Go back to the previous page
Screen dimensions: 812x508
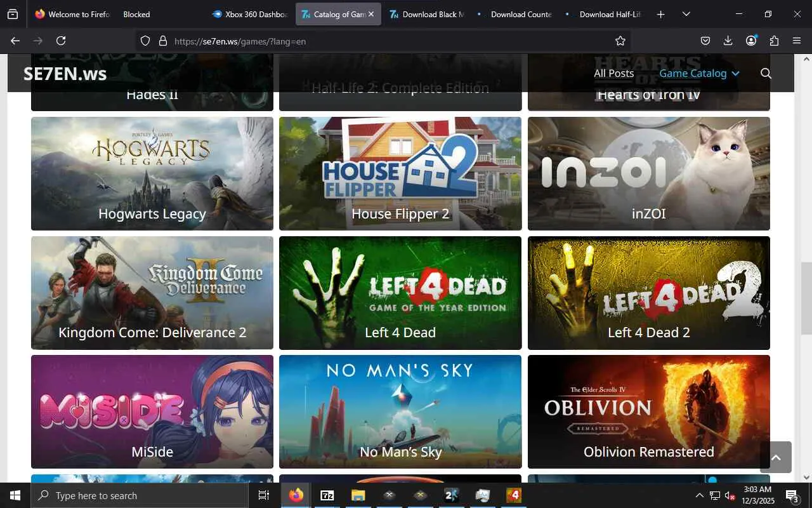(x=15, y=41)
